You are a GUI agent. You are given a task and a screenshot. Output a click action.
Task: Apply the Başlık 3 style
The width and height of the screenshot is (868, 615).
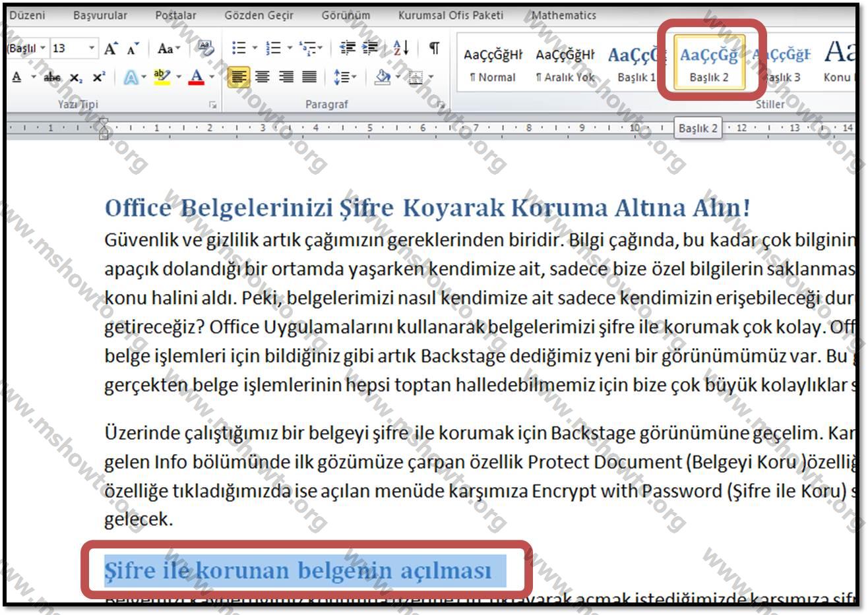(782, 63)
